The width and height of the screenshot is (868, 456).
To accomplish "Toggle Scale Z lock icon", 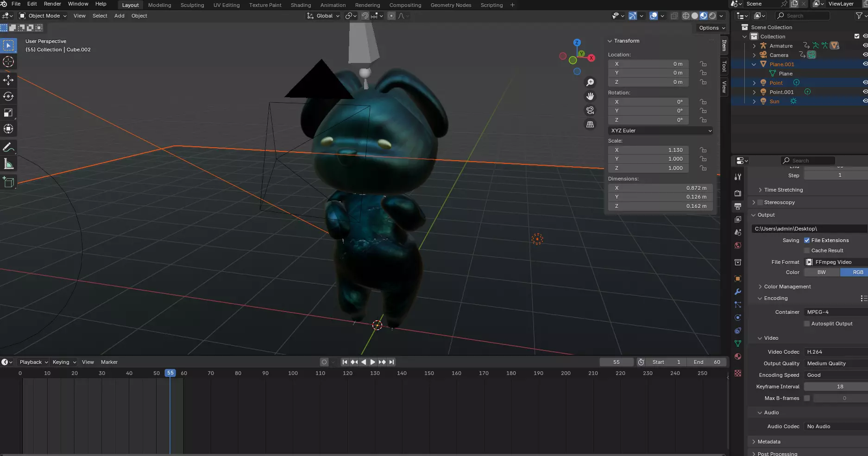I will pos(703,168).
